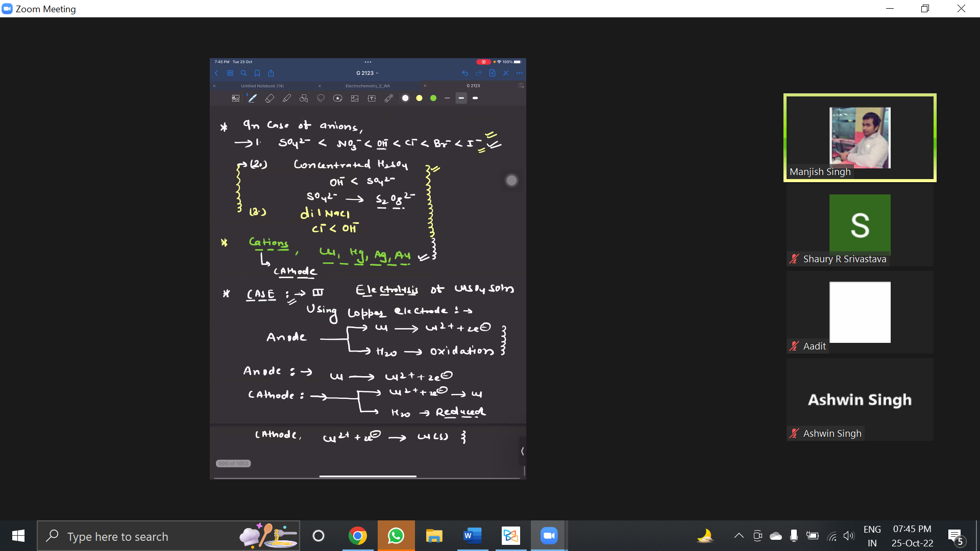Expand the G 2123 document title dropdown
Viewport: 980px width, 551px height.
[x=367, y=73]
